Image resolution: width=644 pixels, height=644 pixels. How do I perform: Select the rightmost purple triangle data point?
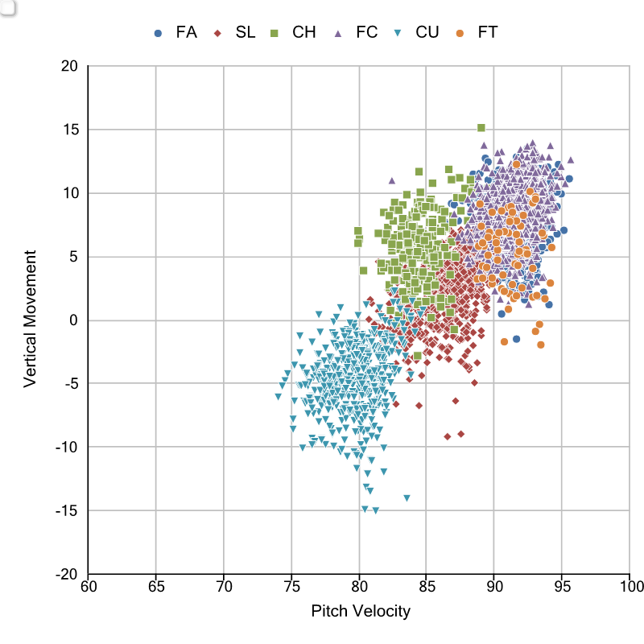coord(571,159)
